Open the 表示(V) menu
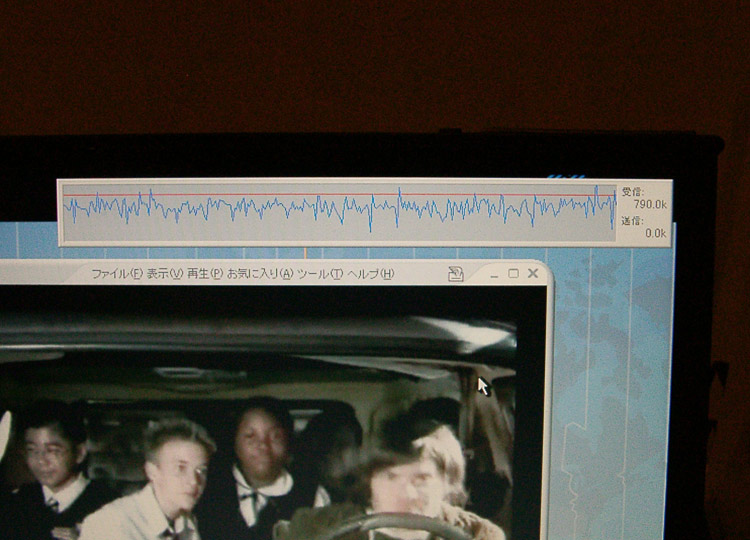 [164, 274]
